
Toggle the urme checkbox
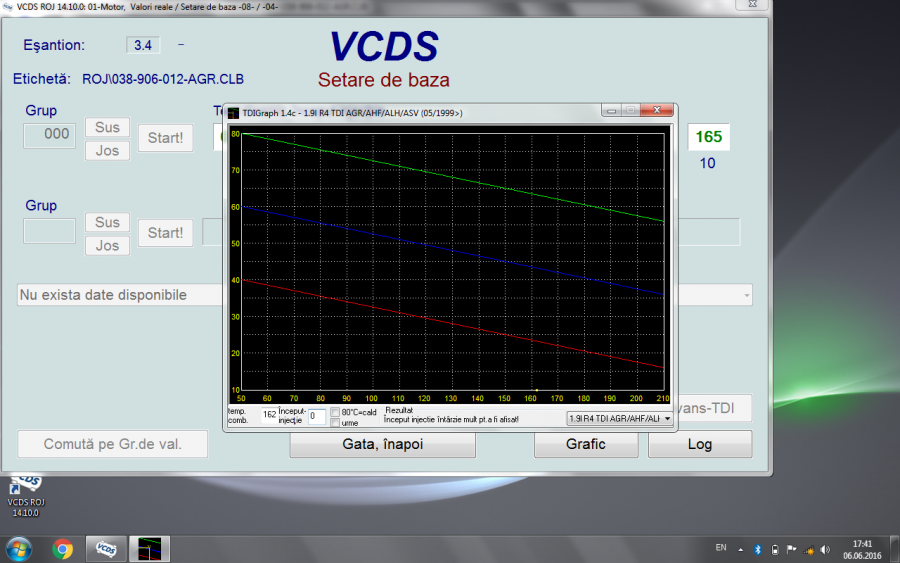[x=336, y=423]
